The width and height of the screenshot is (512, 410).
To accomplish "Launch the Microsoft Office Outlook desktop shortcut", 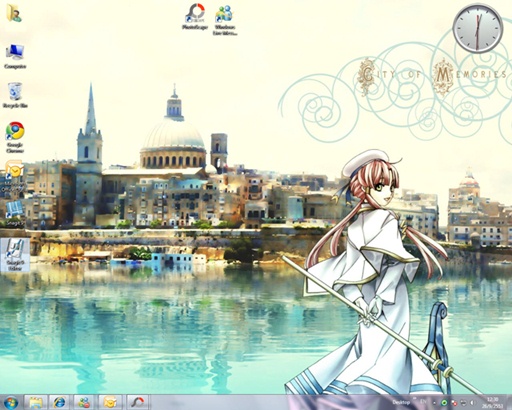I will click(x=15, y=176).
